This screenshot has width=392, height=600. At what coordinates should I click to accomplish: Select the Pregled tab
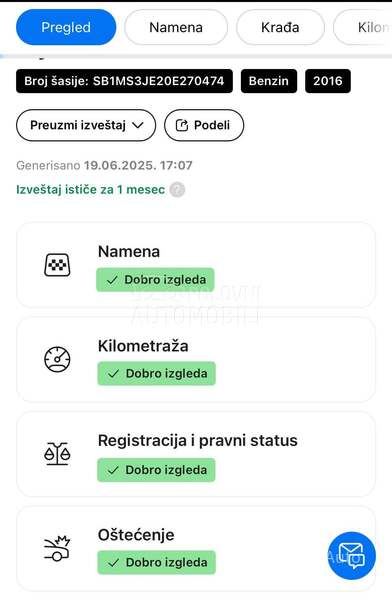[66, 27]
